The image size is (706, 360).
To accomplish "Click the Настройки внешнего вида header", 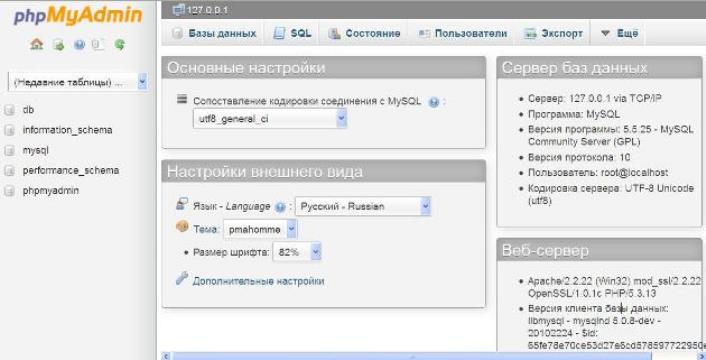I will (x=324, y=171).
